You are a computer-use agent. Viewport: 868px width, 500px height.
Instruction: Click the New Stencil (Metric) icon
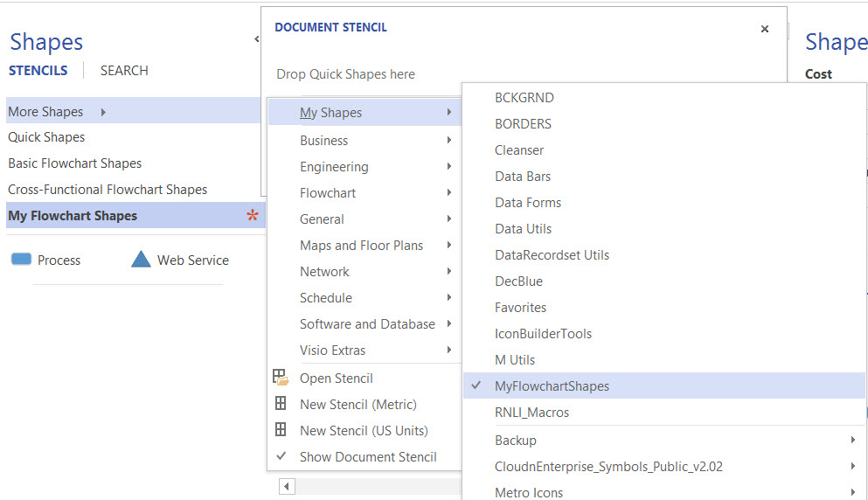point(281,404)
